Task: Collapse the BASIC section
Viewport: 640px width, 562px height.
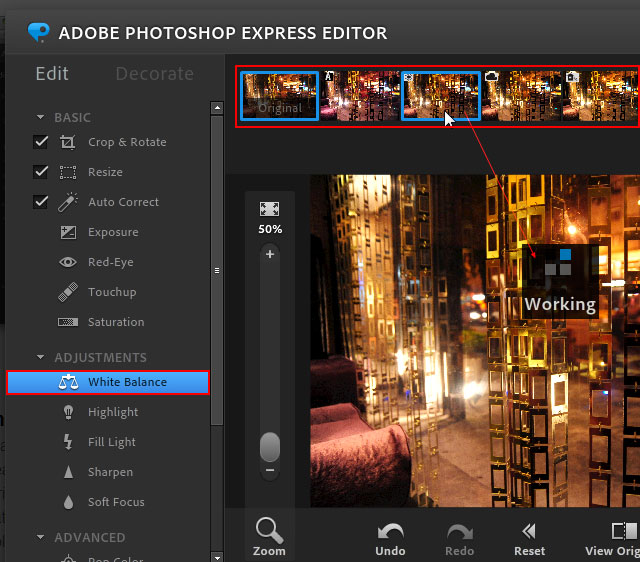Action: click(x=40, y=117)
